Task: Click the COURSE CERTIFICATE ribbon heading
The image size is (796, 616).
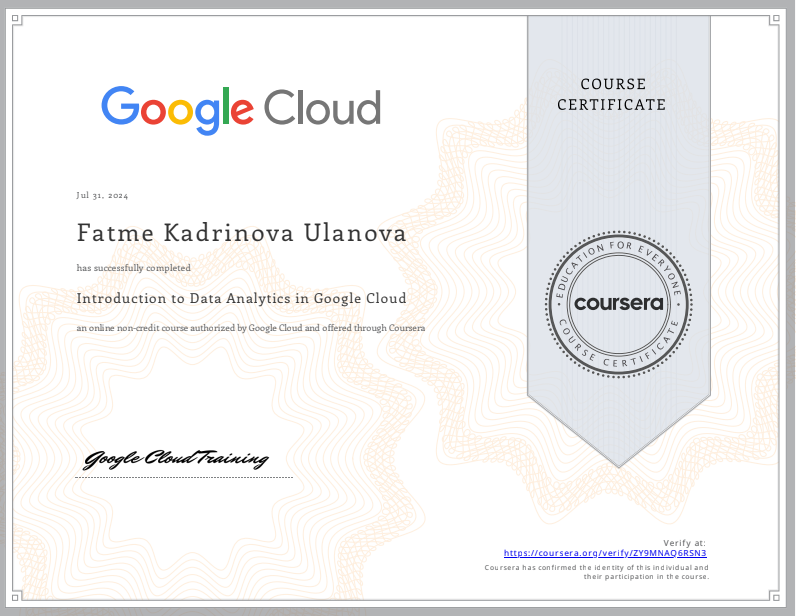Action: coord(611,94)
